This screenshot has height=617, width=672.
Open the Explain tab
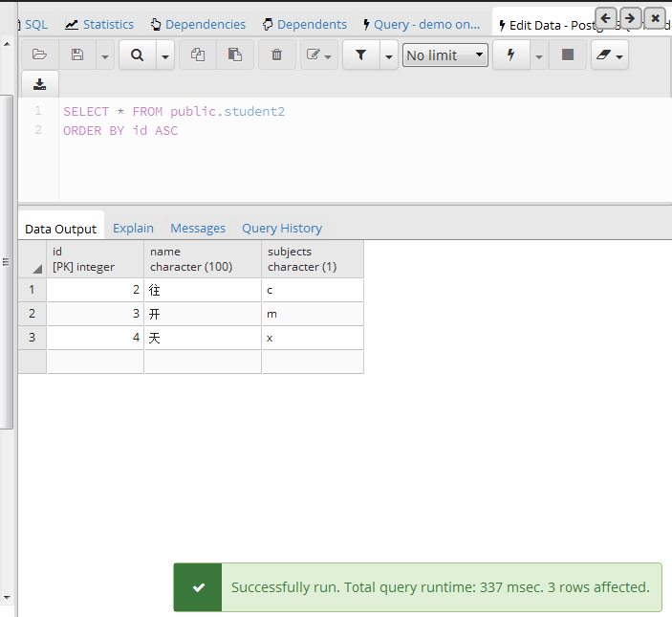pos(133,228)
